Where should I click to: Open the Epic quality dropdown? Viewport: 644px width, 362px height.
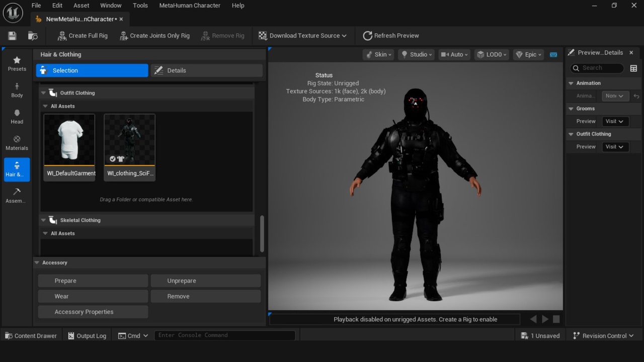tap(528, 54)
